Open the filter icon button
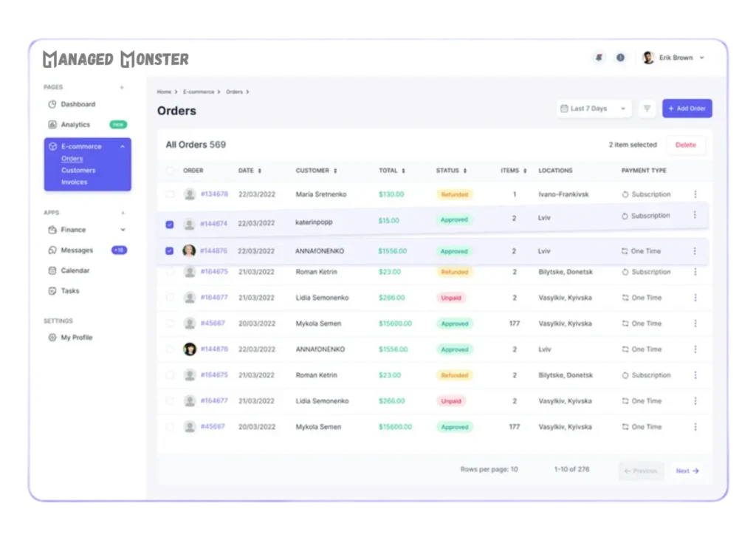Image resolution: width=756 pixels, height=540 pixels. [647, 109]
